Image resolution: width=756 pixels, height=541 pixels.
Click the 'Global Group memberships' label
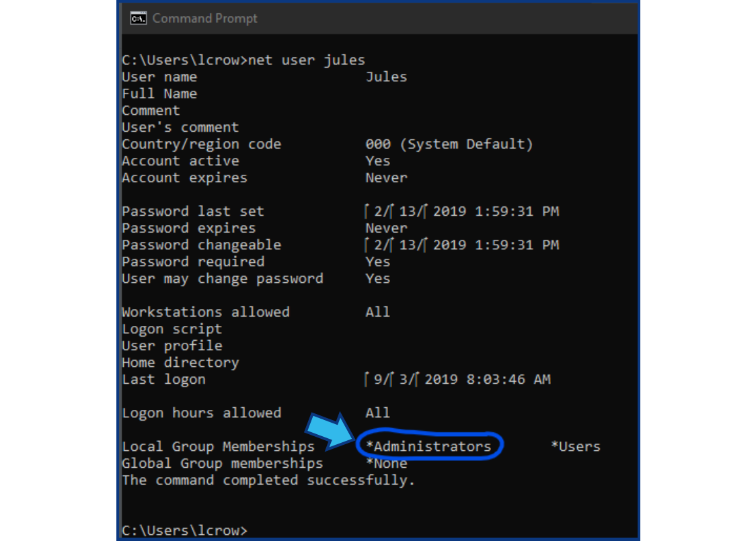(222, 464)
